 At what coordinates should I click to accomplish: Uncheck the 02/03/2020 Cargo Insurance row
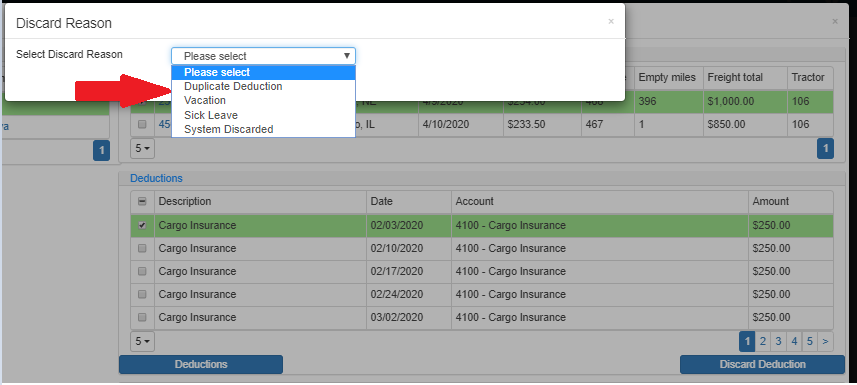pyautogui.click(x=142, y=225)
